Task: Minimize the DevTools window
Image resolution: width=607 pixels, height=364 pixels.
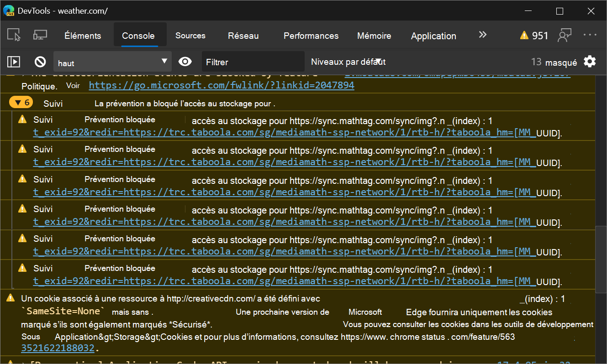Action: 528,11
